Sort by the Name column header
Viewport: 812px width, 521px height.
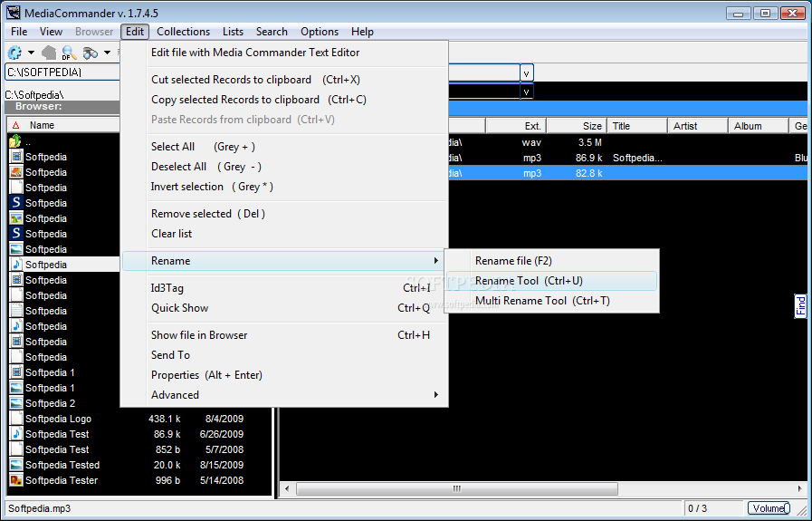click(x=63, y=125)
